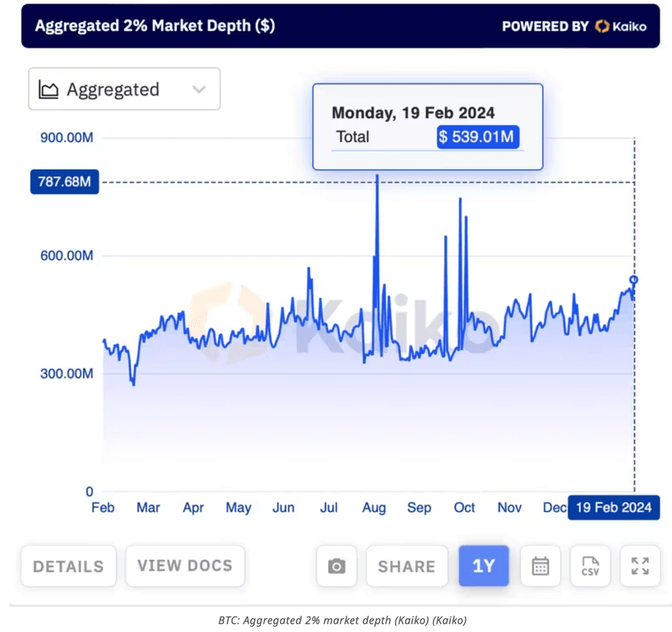This screenshot has width=672, height=632.
Task: Click the circular data point marker on line
Action: (x=634, y=280)
